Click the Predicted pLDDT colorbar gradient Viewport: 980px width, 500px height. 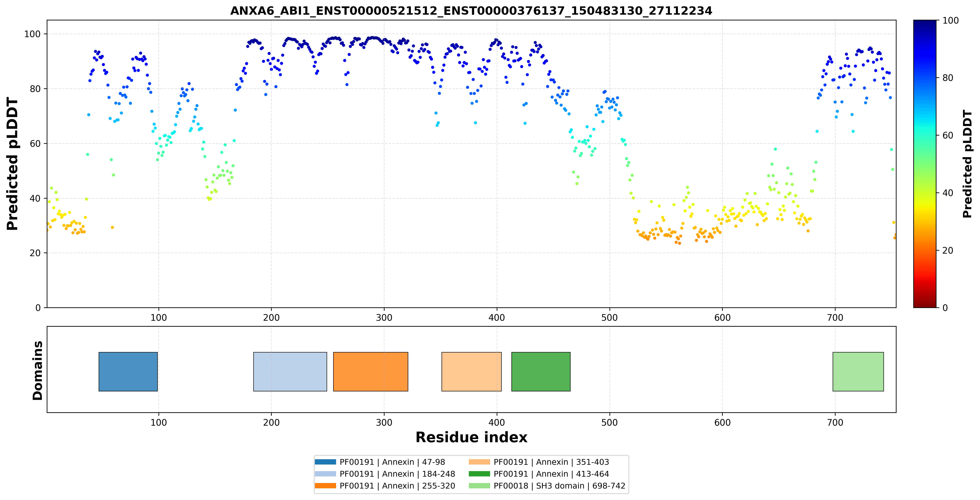(925, 164)
